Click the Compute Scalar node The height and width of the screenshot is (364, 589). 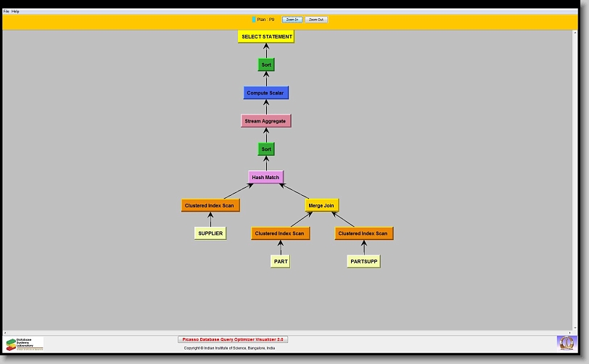(266, 93)
